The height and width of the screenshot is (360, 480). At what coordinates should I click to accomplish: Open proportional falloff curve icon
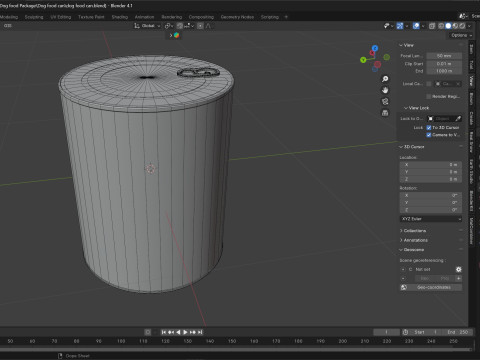(x=208, y=26)
